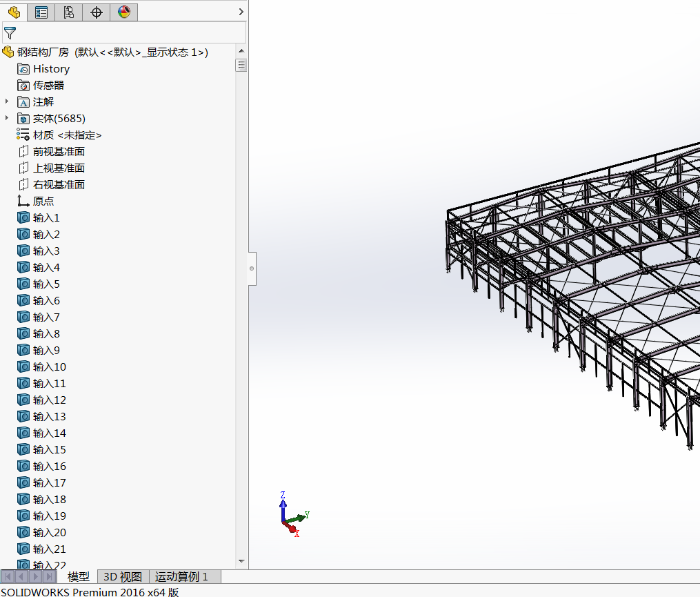Select the 模型 tab
This screenshot has width=700, height=597.
[x=78, y=576]
